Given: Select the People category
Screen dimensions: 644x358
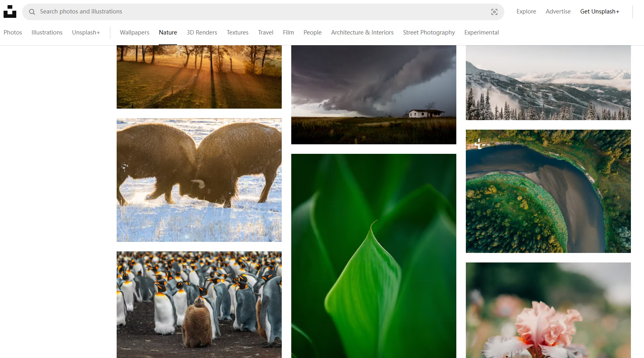Looking at the screenshot, I should click(x=312, y=33).
